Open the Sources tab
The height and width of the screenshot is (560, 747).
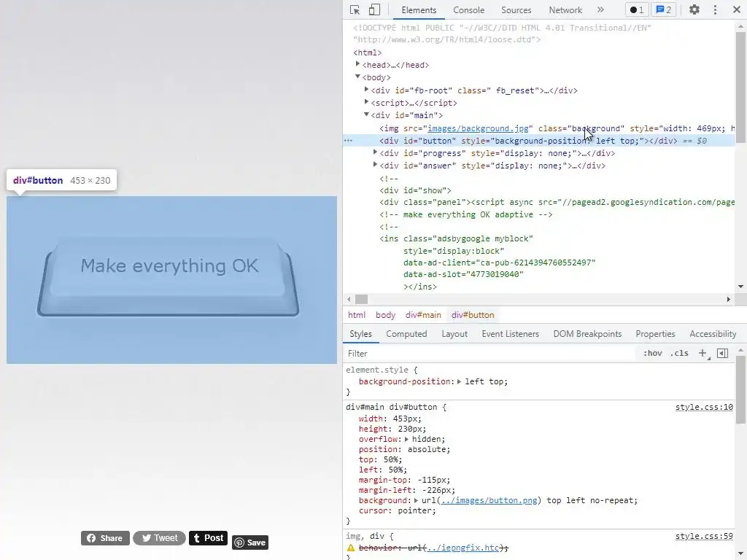(x=516, y=10)
